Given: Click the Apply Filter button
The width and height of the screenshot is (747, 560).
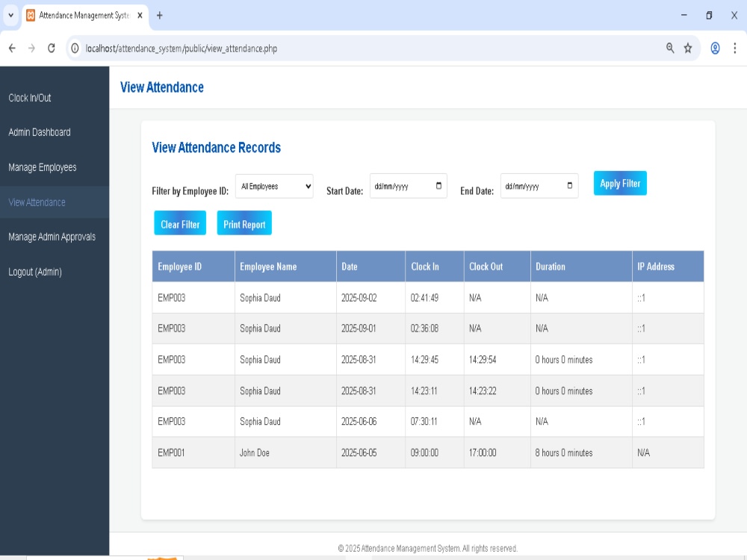Looking at the screenshot, I should click(620, 184).
